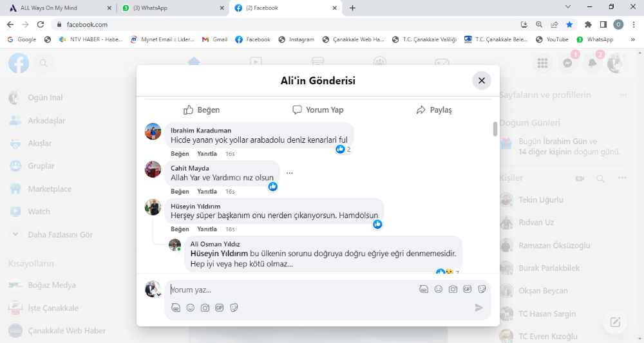Close the Ali'in Gönderisi dialog
The height and width of the screenshot is (343, 644).
[482, 80]
